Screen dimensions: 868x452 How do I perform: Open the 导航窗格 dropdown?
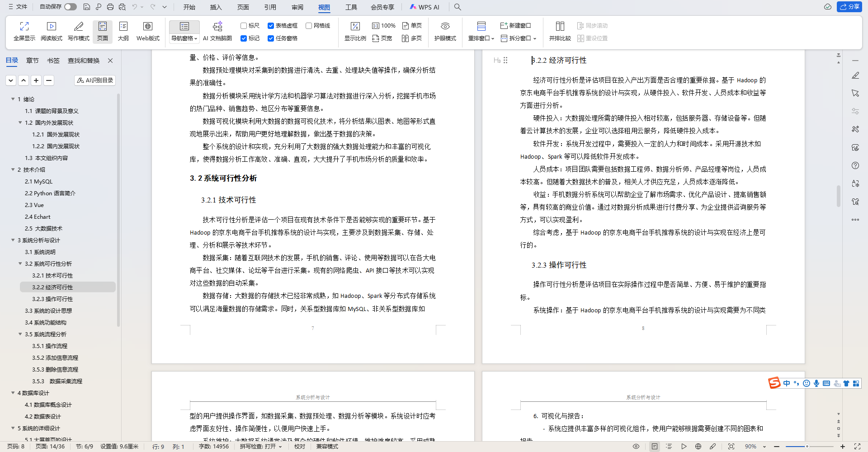click(195, 38)
